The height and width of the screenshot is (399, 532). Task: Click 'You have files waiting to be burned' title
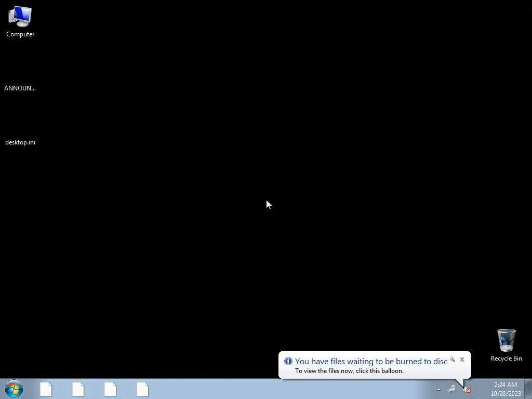click(x=371, y=362)
